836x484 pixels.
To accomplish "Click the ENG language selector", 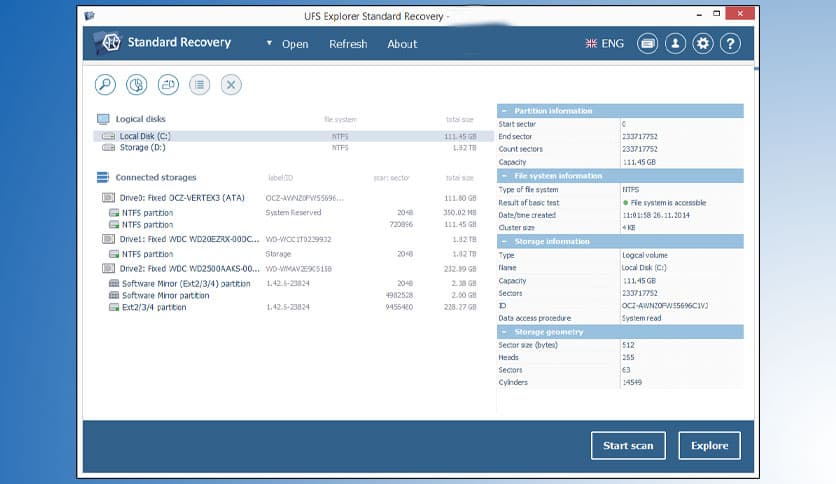I will click(x=605, y=44).
